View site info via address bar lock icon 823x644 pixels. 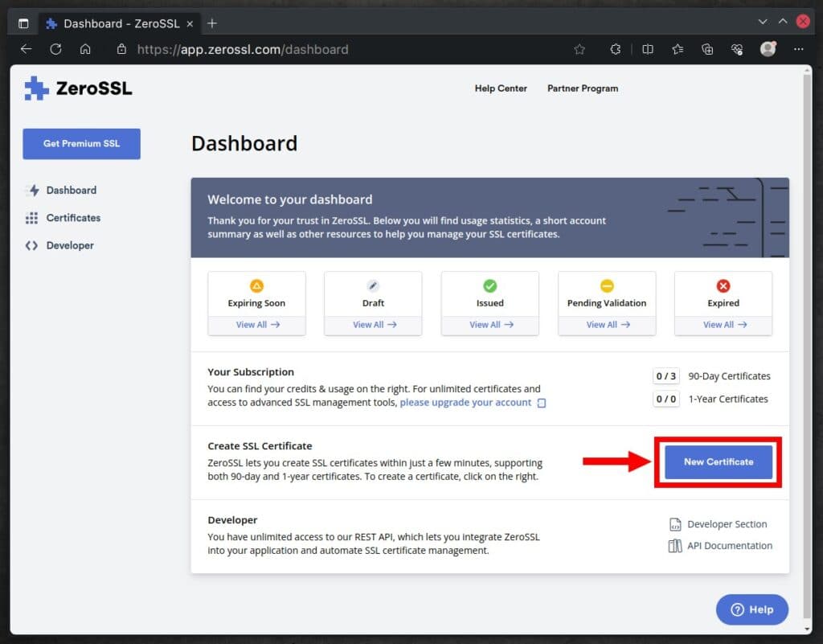122,49
